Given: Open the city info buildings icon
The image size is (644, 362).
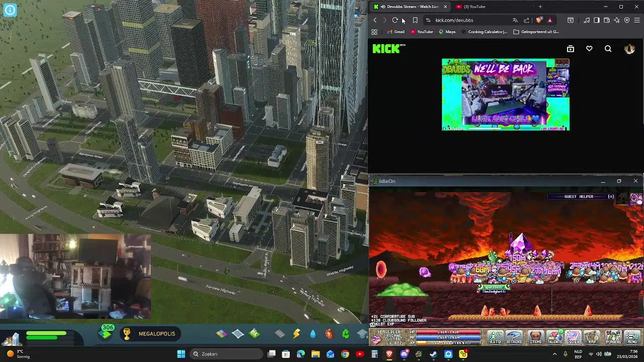Looking at the screenshot, I should point(11,339).
